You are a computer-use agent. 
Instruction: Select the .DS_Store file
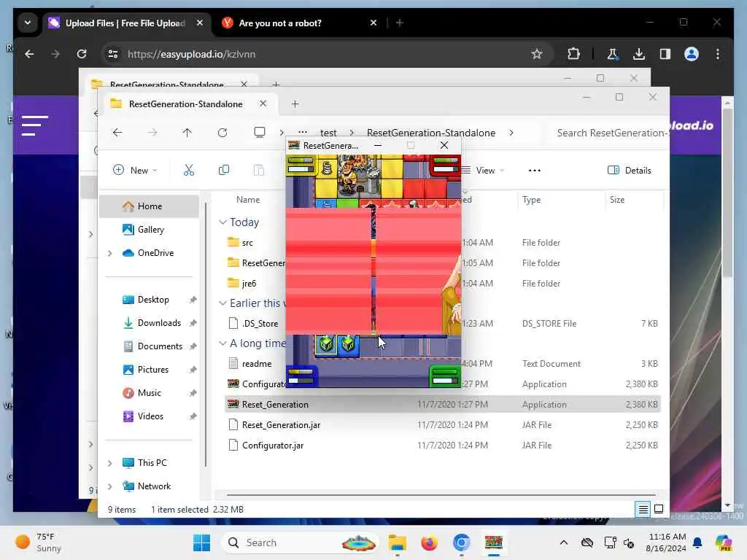pos(260,323)
